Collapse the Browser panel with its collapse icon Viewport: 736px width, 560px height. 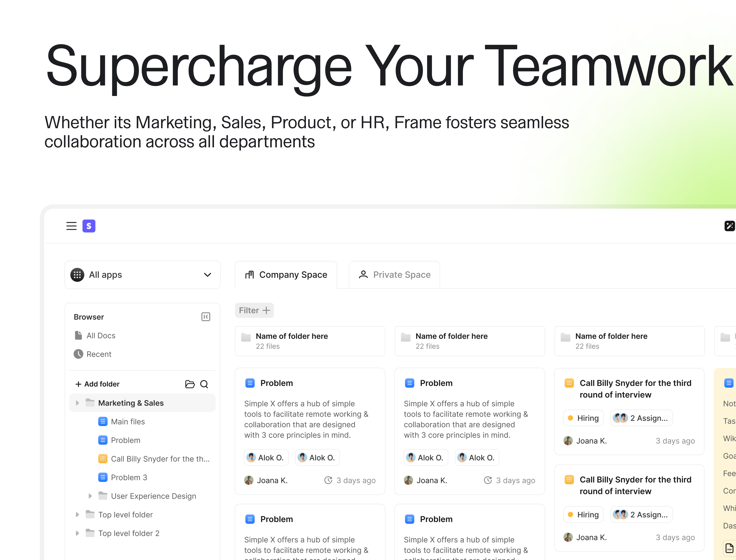206,317
